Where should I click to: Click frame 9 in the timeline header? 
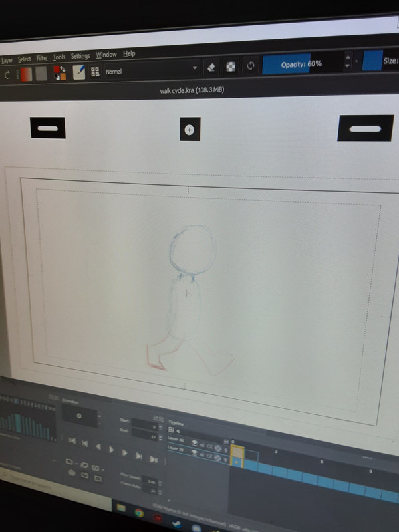(370, 471)
